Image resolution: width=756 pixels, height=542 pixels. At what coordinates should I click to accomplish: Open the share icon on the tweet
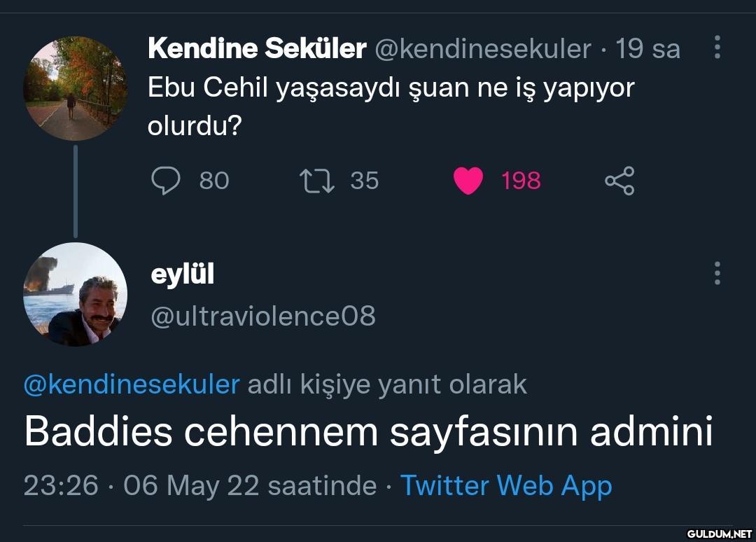619,181
